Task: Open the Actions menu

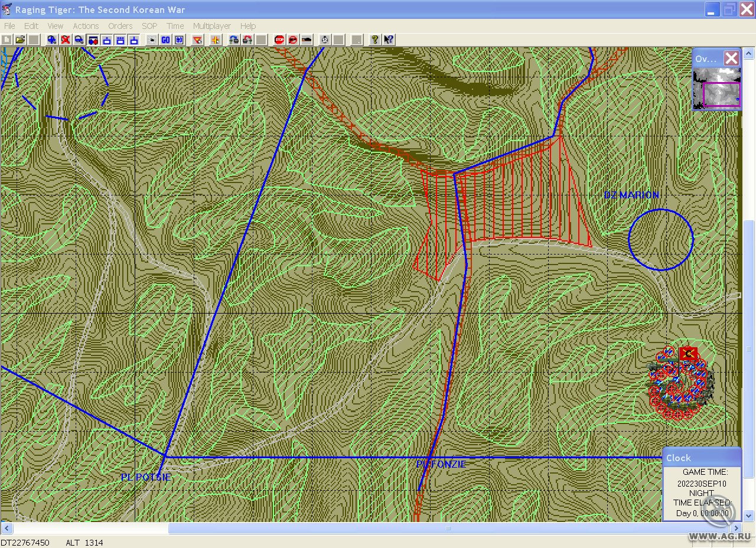Action: point(86,26)
